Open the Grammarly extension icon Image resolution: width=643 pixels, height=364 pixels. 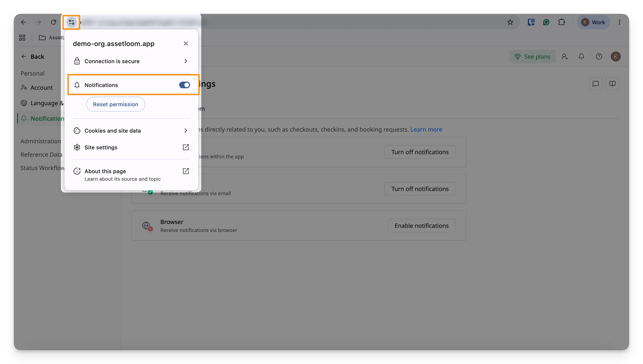546,22
